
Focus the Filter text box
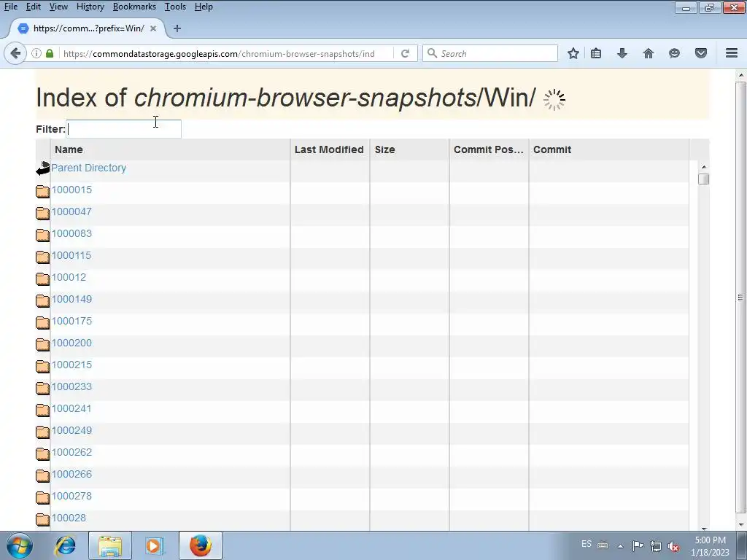pos(123,129)
